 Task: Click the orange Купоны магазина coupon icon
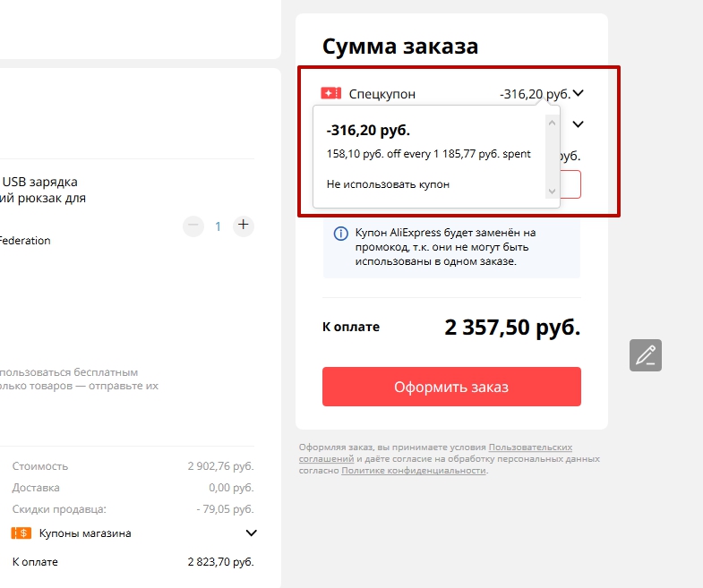[21, 533]
